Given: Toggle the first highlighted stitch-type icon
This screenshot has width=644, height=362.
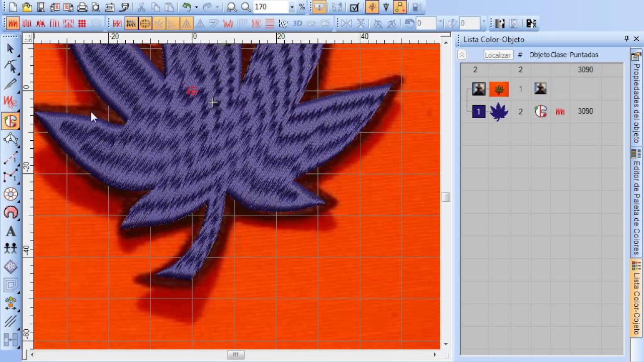Looking at the screenshot, I should point(13,23).
